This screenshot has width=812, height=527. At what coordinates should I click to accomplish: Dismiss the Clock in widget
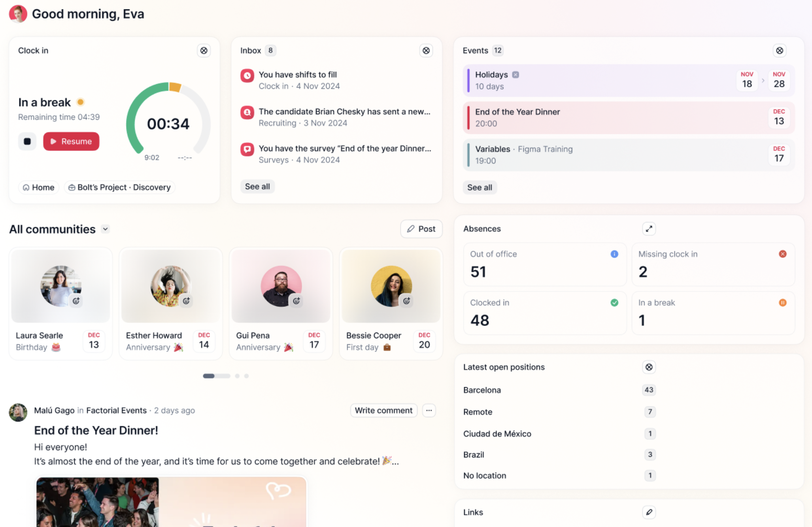pyautogui.click(x=204, y=51)
